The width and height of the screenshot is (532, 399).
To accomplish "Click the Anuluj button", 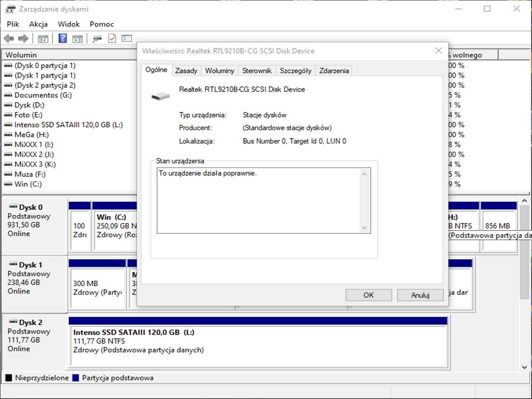I will click(x=420, y=295).
